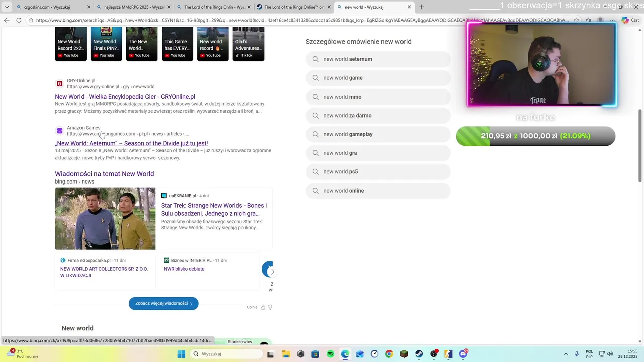Viewport: 644px width, 362px height.
Task: Open NEW WORLD ART COLLECTORS news card
Action: coord(104,272)
